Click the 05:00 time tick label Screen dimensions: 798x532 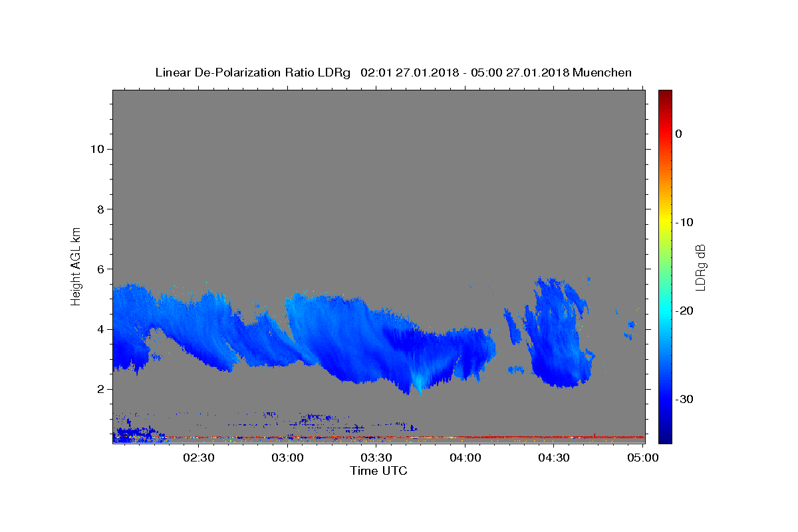click(642, 458)
